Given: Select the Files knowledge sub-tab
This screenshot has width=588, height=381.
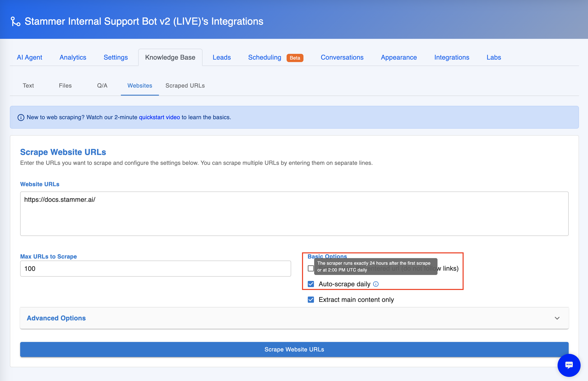Looking at the screenshot, I should pos(65,86).
